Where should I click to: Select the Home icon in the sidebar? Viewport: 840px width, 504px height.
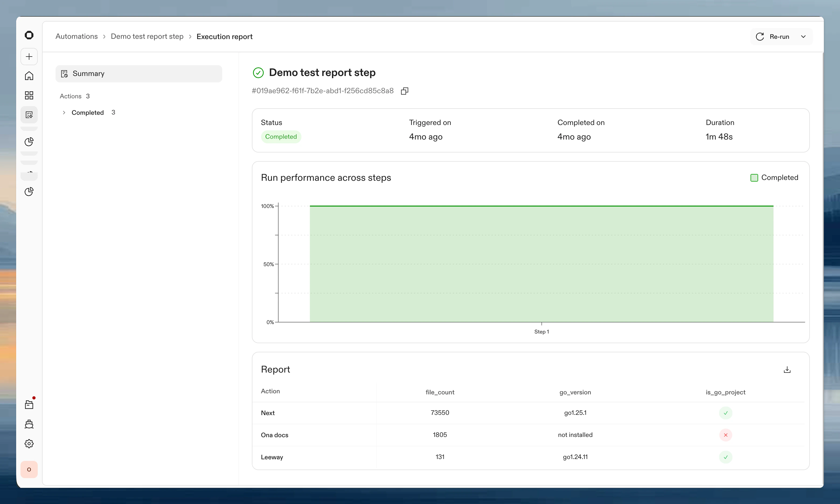coord(29,76)
